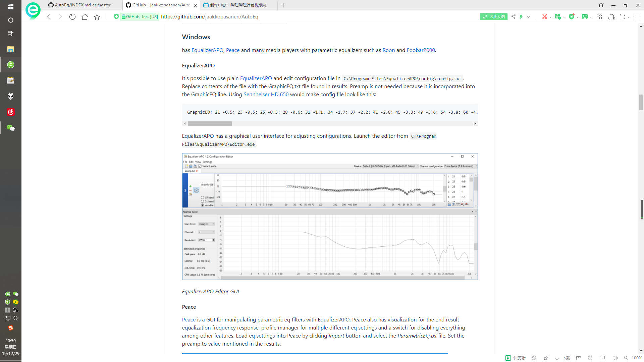Click the headphones icon in the toolbar
This screenshot has height=362, width=644.
[x=612, y=17]
